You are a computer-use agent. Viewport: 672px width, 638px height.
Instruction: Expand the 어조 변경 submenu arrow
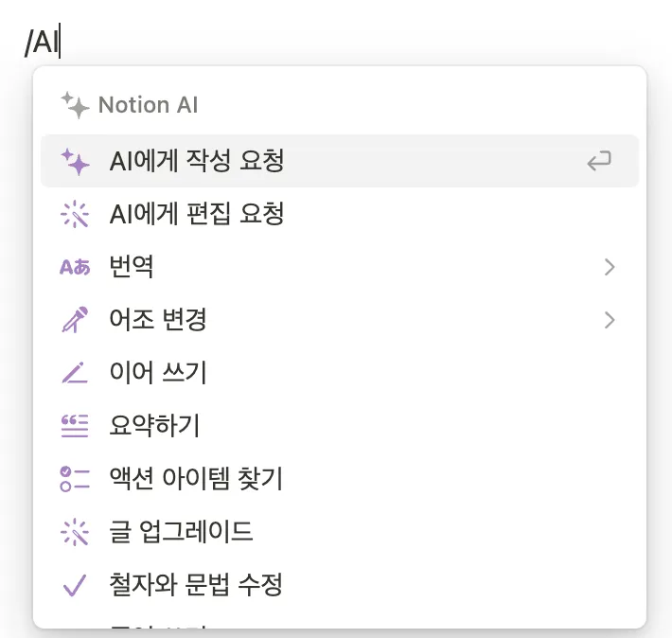point(610,321)
